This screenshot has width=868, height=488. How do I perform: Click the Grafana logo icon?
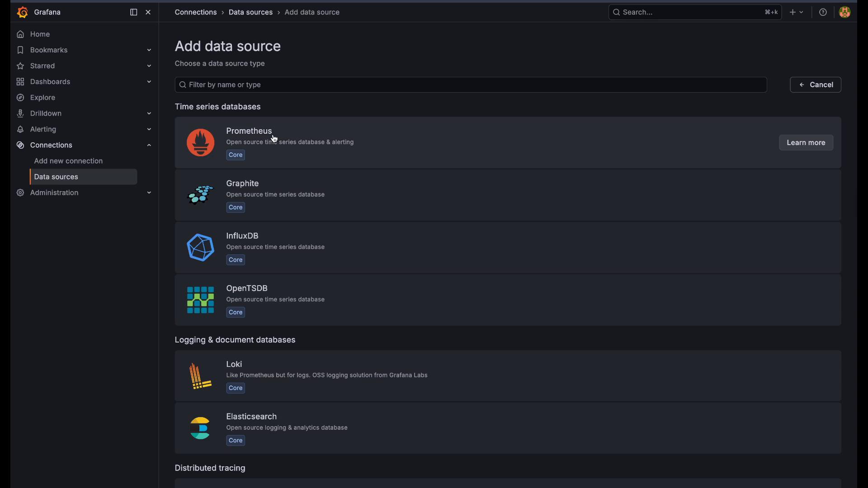click(x=23, y=12)
